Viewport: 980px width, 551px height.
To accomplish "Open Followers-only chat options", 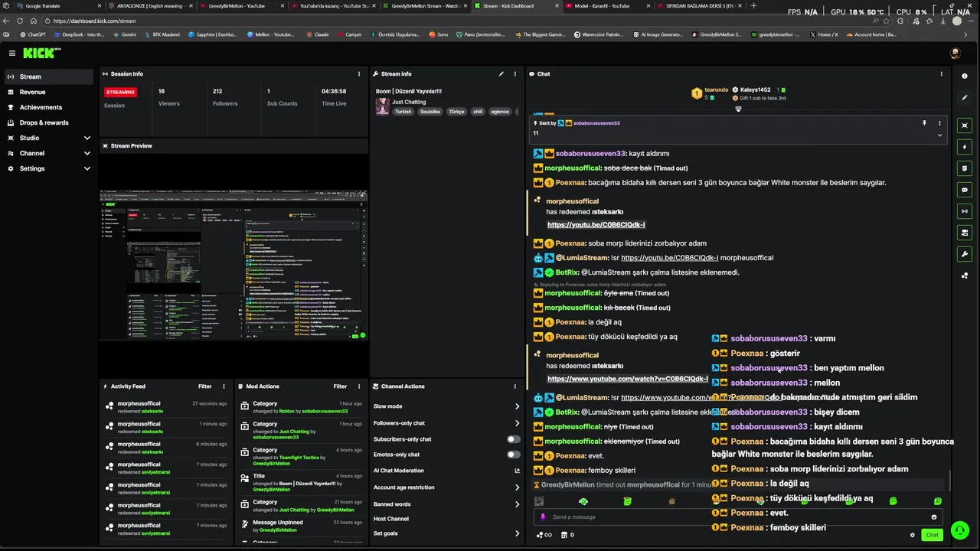I will click(446, 423).
